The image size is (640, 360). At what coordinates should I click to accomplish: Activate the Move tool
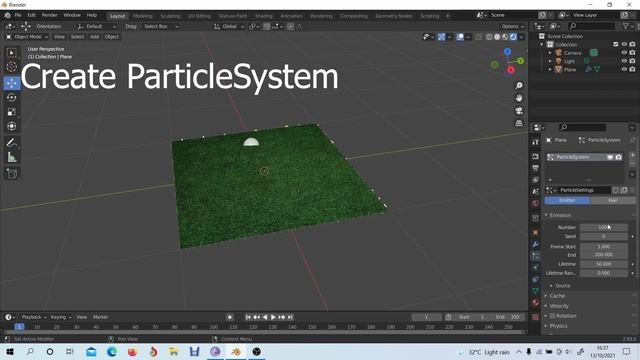(x=11, y=83)
